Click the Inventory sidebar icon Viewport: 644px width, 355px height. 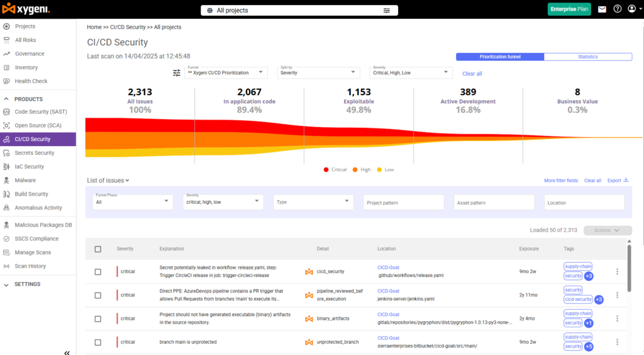(x=6, y=67)
